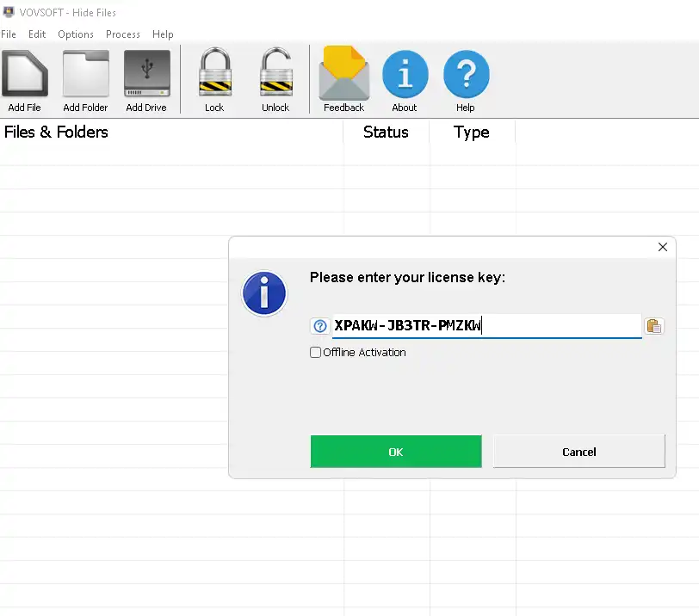The image size is (699, 616).
Task: Click the paste clipboard icon beside license field
Action: (x=654, y=326)
